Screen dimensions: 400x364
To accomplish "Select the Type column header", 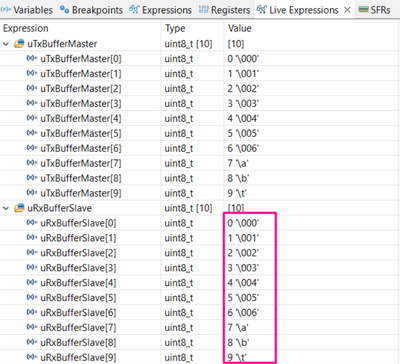I will [x=175, y=29].
